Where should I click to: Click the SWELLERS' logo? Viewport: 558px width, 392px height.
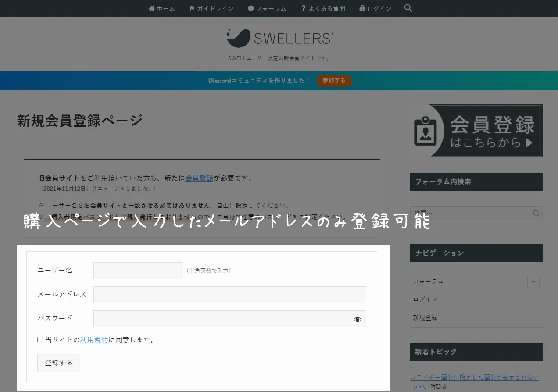pyautogui.click(x=279, y=38)
